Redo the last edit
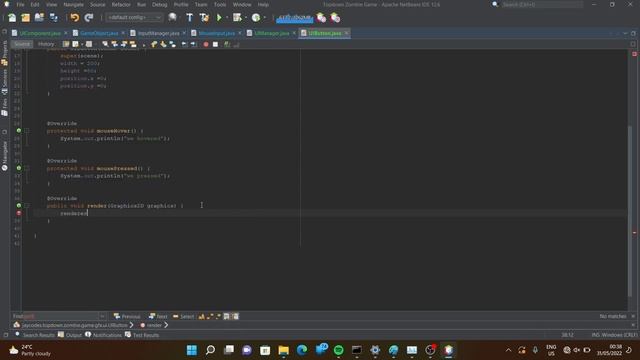The height and width of the screenshot is (360, 640). (89, 18)
